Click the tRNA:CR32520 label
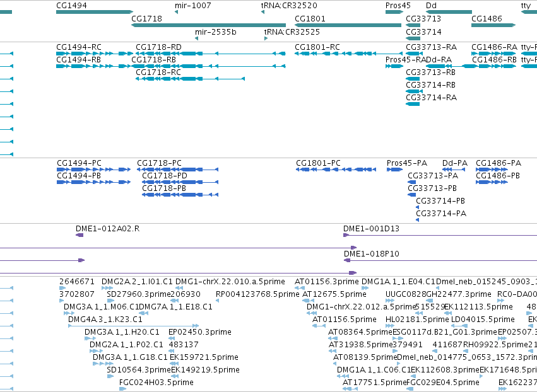Viewport: 537px width, 392px height. click(289, 6)
